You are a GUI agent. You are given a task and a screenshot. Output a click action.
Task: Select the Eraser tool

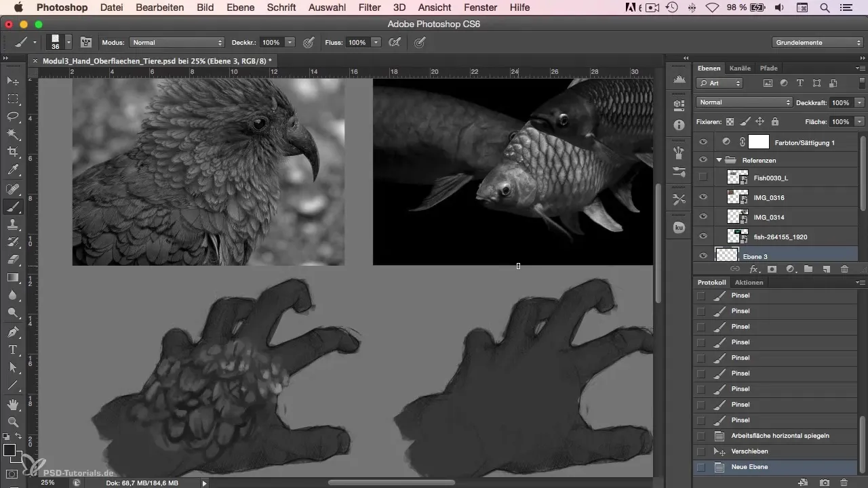13,260
